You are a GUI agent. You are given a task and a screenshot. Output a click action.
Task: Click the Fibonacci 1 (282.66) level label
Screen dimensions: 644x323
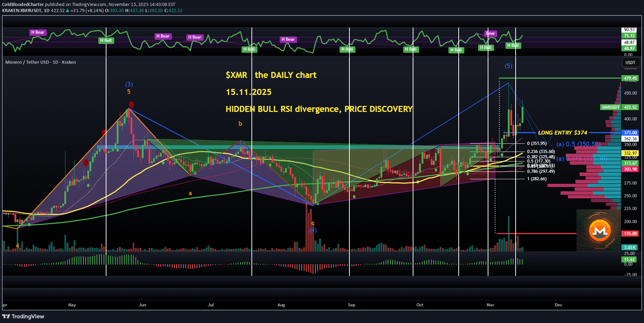[536, 179]
